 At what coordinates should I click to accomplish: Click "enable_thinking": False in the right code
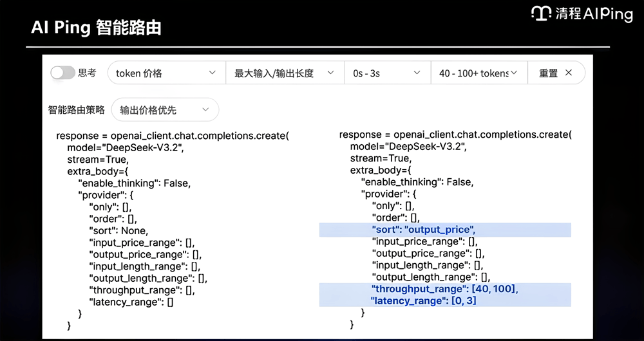click(417, 182)
